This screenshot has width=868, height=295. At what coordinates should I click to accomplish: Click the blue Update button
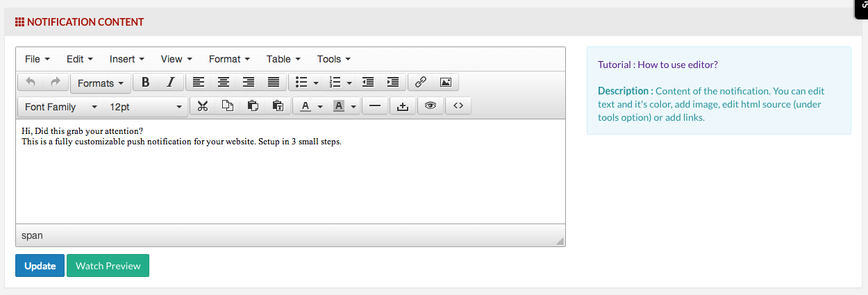(40, 266)
